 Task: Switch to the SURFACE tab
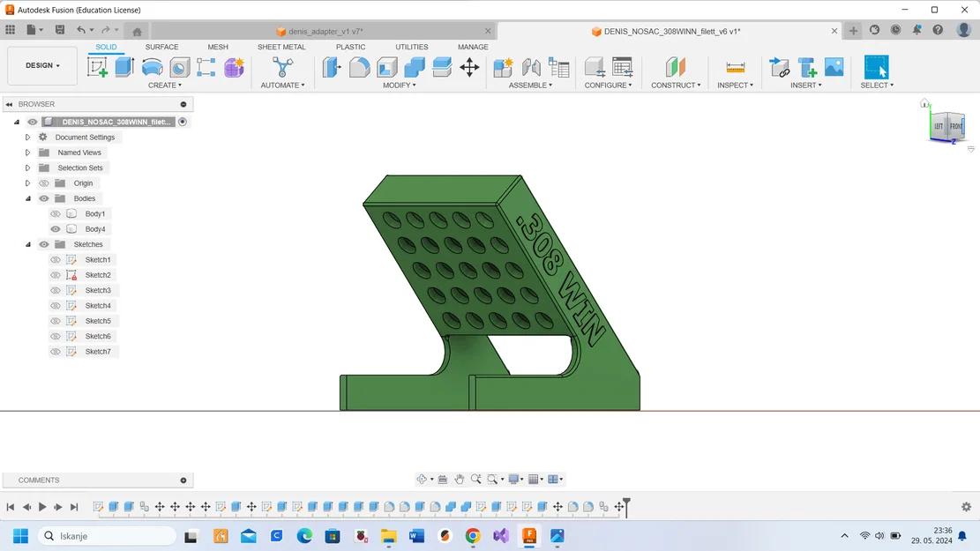click(x=162, y=47)
